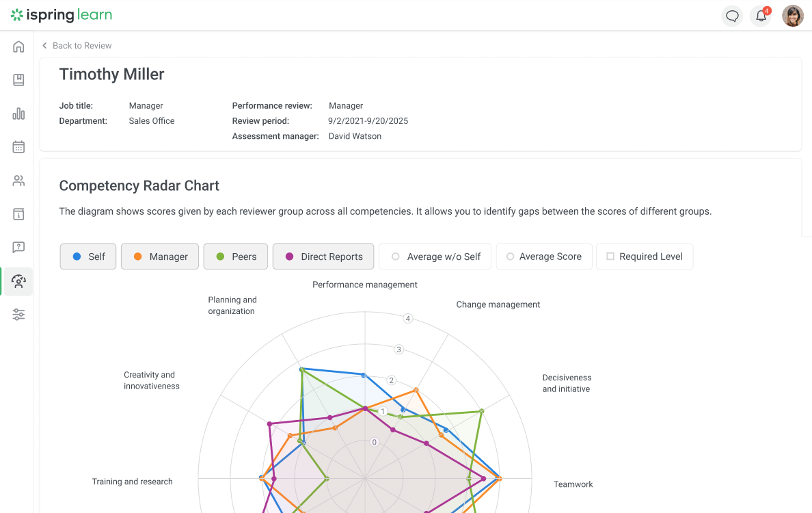Select the Average Score option

(x=544, y=256)
